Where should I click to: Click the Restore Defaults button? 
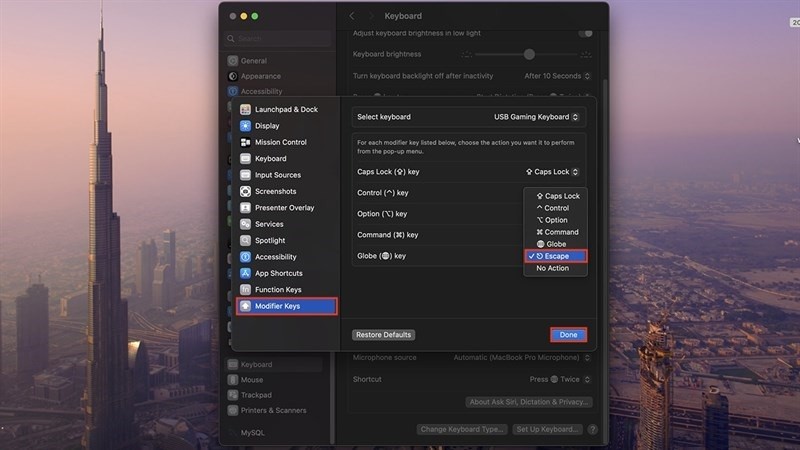pos(383,335)
